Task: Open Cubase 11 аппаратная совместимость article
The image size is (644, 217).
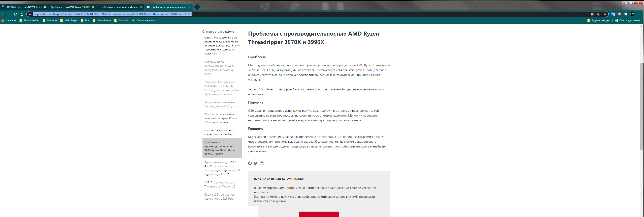Action: tap(219, 132)
